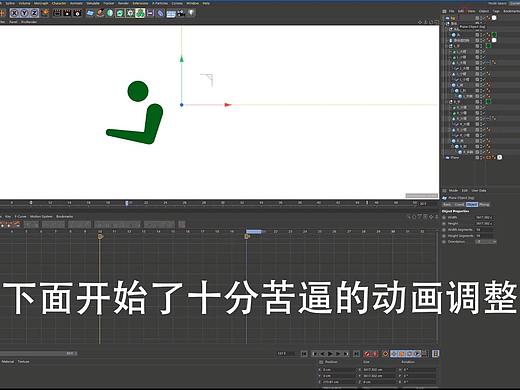Open the Render menu

[x=123, y=3]
